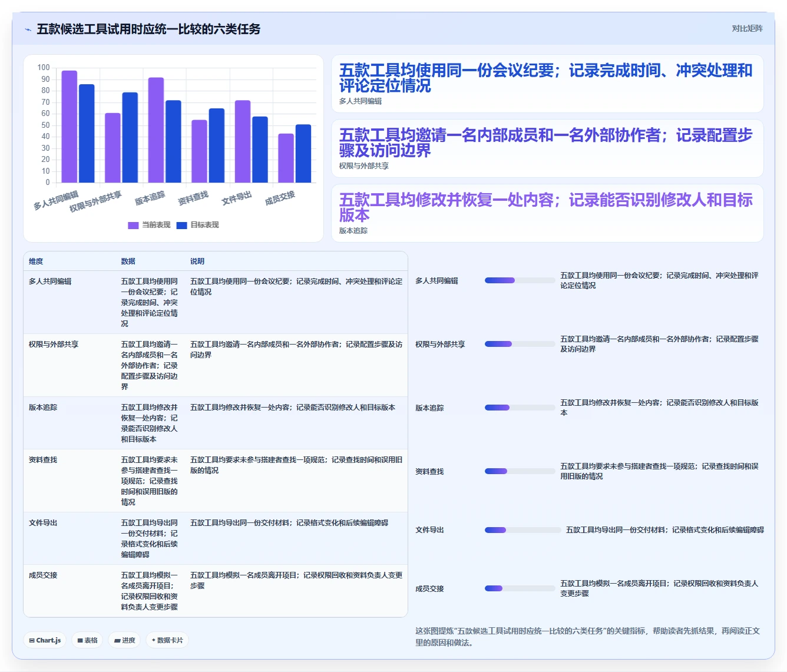Click the purple bar for 成员交接
Screen dimensions: 787x672
tap(286, 158)
